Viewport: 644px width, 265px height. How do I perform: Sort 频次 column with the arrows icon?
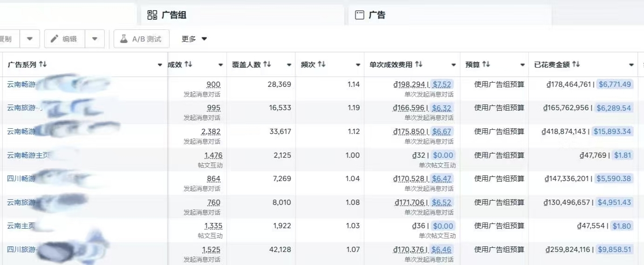(322, 64)
